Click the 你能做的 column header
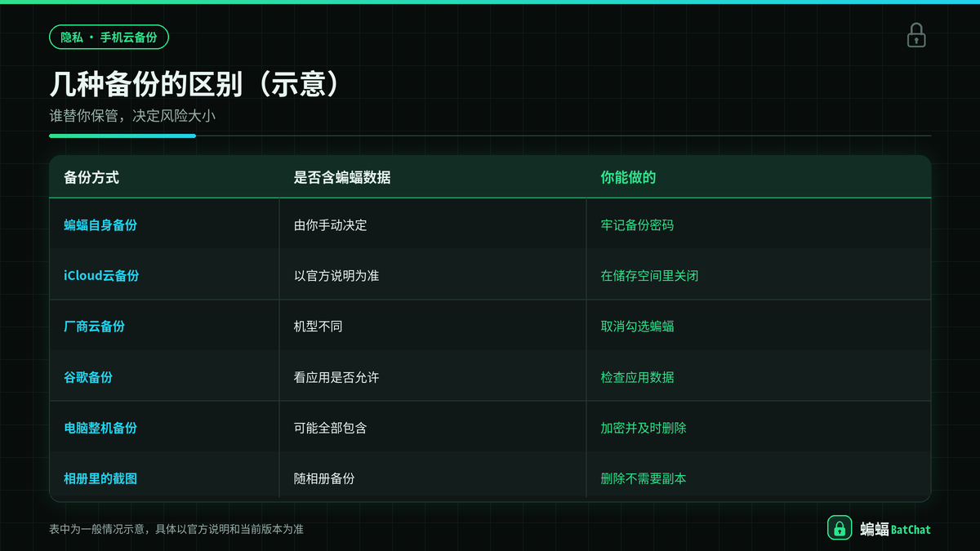980x551 pixels. (x=628, y=177)
